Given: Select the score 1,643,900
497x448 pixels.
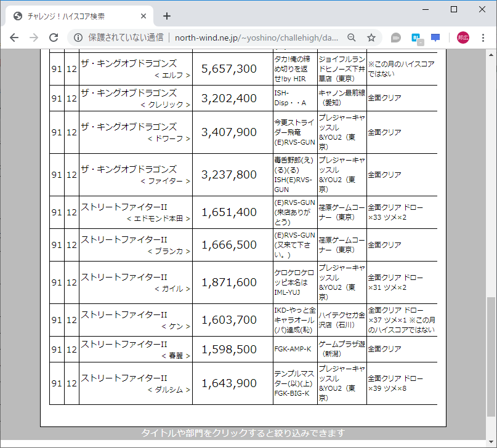Looking at the screenshot, I should (x=229, y=383).
